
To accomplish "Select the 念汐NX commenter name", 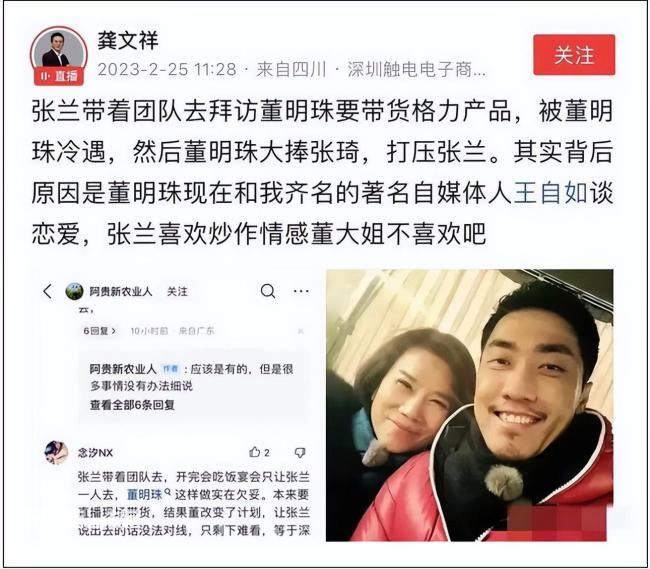I will click(x=95, y=453).
